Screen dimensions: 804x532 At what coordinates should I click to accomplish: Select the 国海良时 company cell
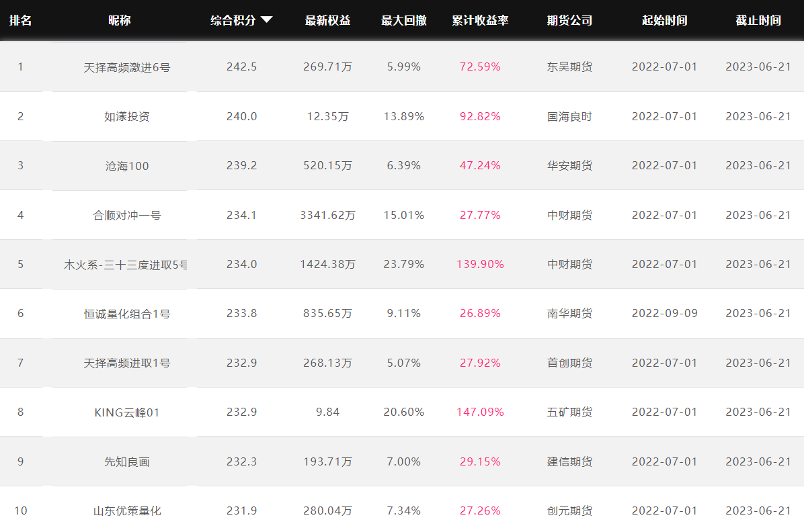[x=569, y=116]
